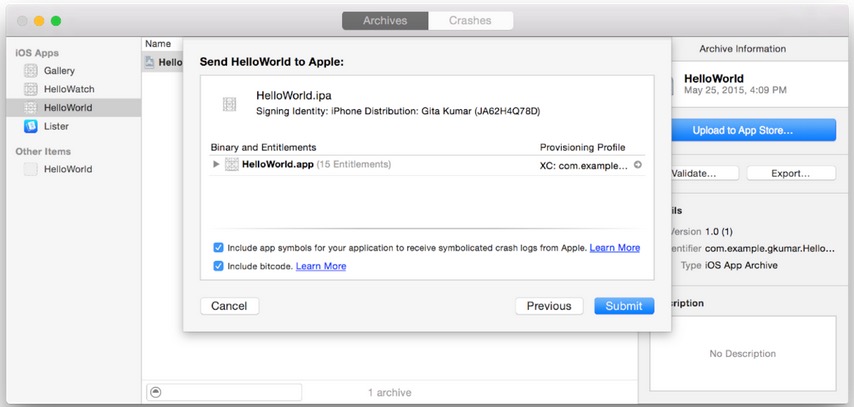Toggle the Include app symbols checkbox
Image resolution: width=854 pixels, height=407 pixels.
tap(218, 247)
